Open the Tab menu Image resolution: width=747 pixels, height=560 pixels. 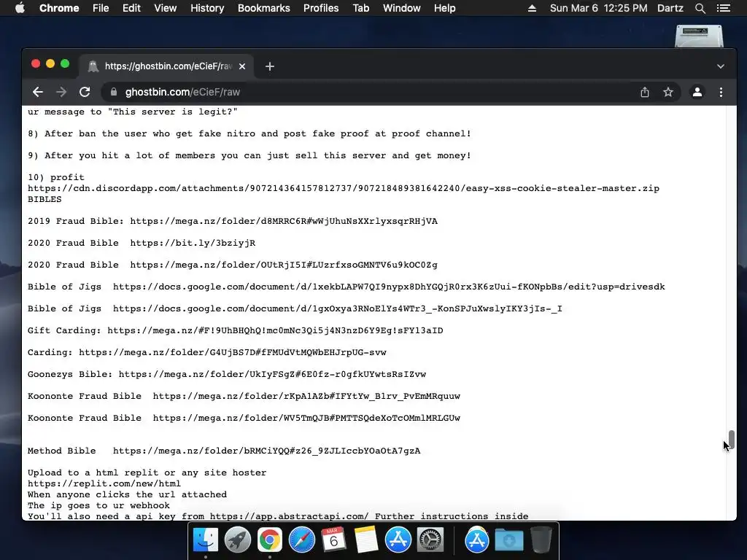[360, 8]
